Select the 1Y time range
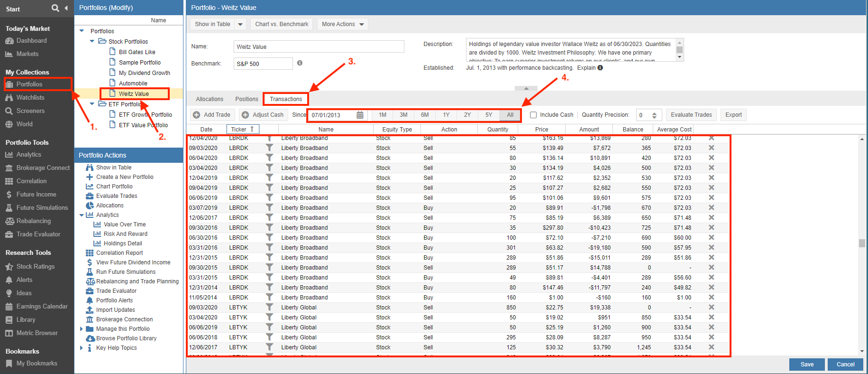 click(x=446, y=115)
